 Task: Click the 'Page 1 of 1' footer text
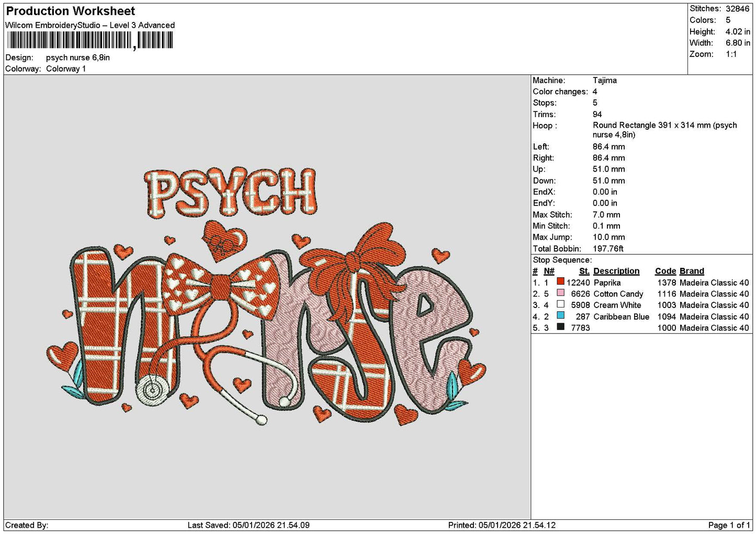point(729,525)
